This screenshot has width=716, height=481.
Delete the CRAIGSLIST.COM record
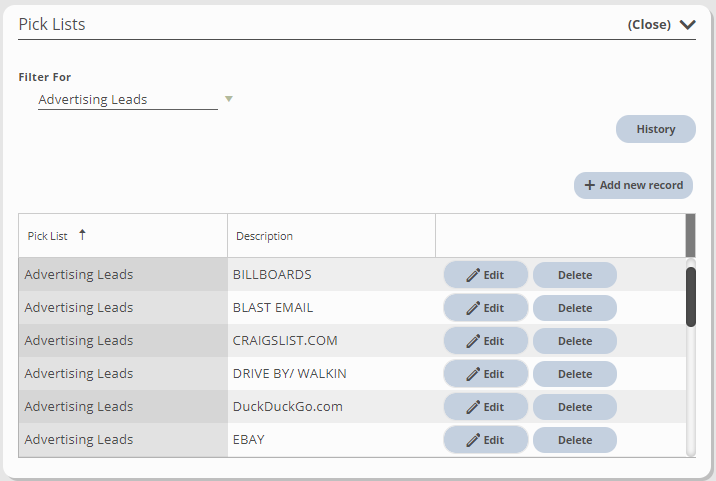(x=575, y=341)
